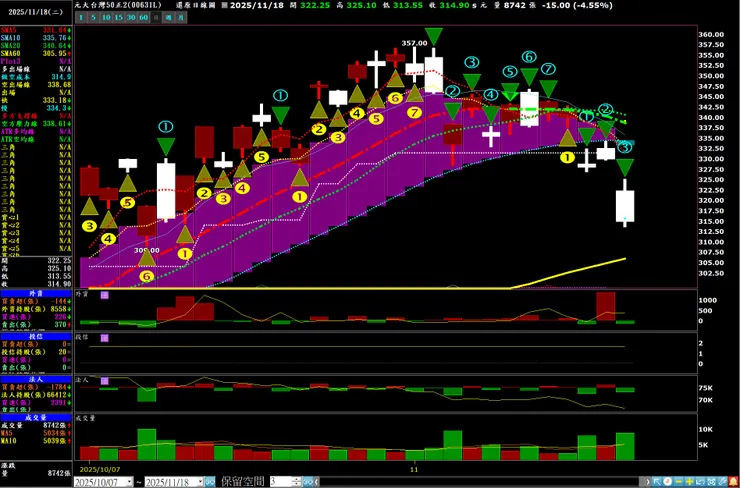Image resolution: width=740 pixels, height=488 pixels.
Task: Click the 法人 blue panel header
Action: tap(36, 379)
